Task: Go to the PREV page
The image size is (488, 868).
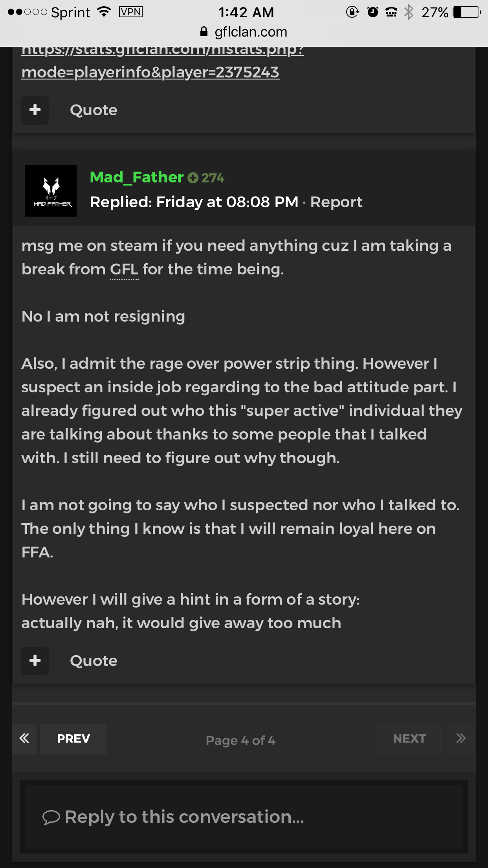Action: pos(73,739)
